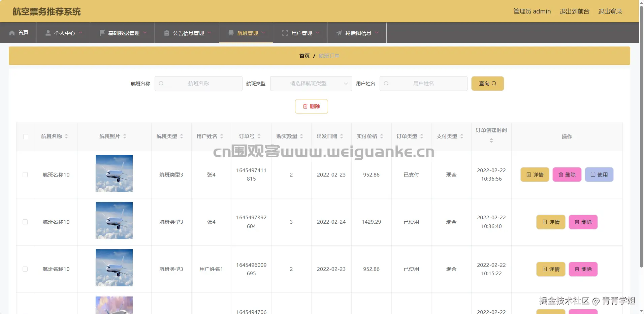Open the 航班管理 menu
644x314 pixels.
(x=246, y=33)
